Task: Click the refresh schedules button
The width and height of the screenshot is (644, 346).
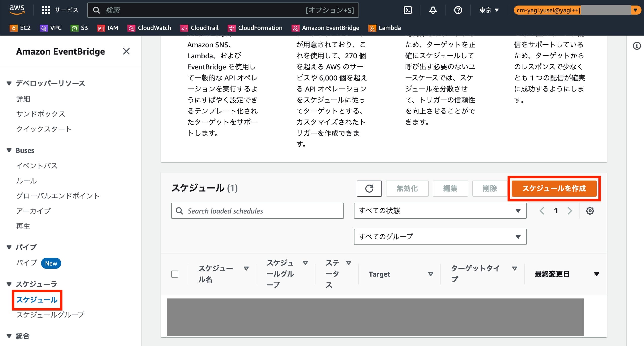Action: click(369, 188)
